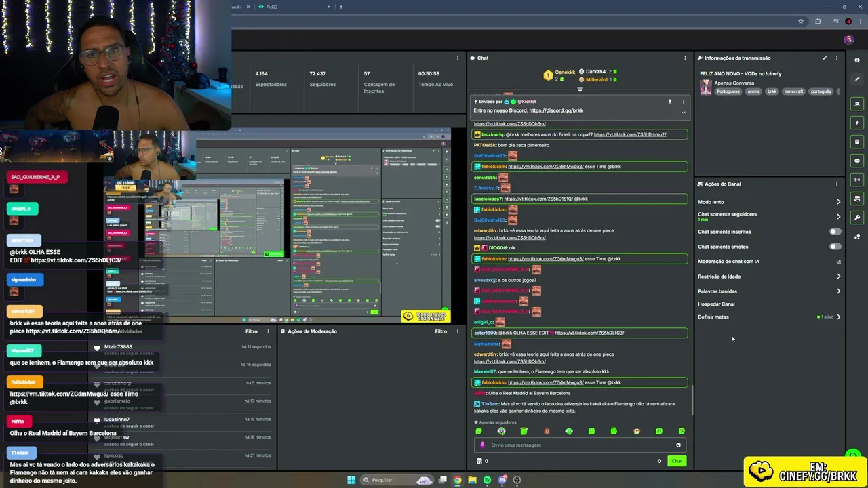
Task: Open the Chat panel three-dot menu
Action: pos(685,58)
